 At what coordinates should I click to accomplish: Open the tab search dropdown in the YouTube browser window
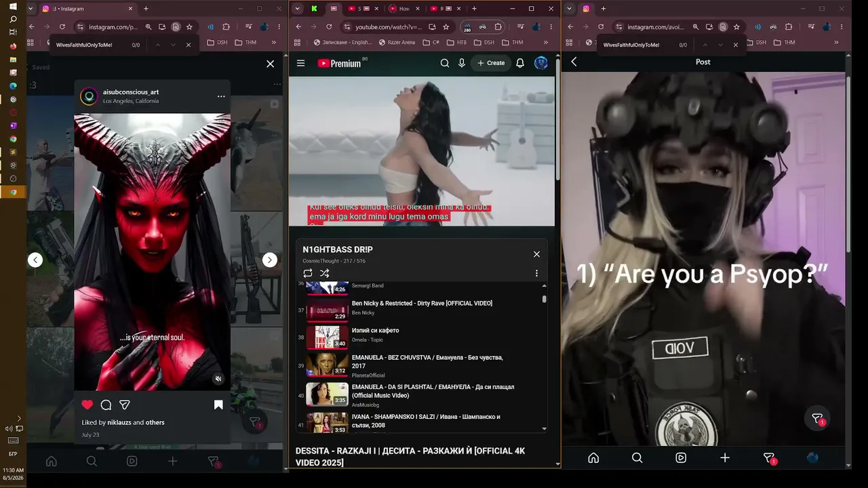297,9
